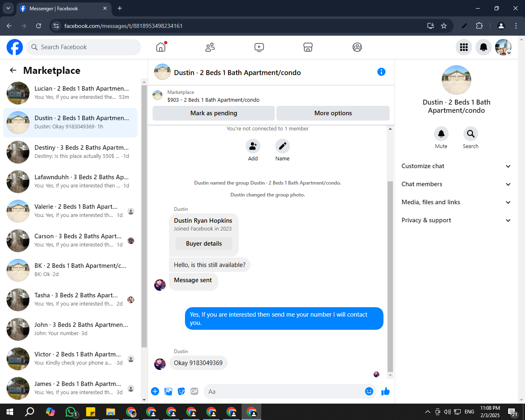Open the Carson 3 Beds conversation
The height and width of the screenshot is (420, 525).
coord(70,241)
